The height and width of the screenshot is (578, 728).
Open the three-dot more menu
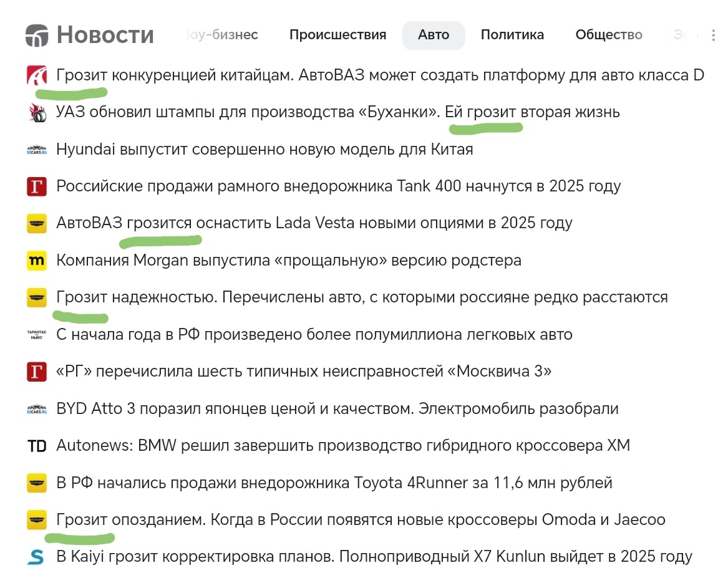tap(713, 36)
